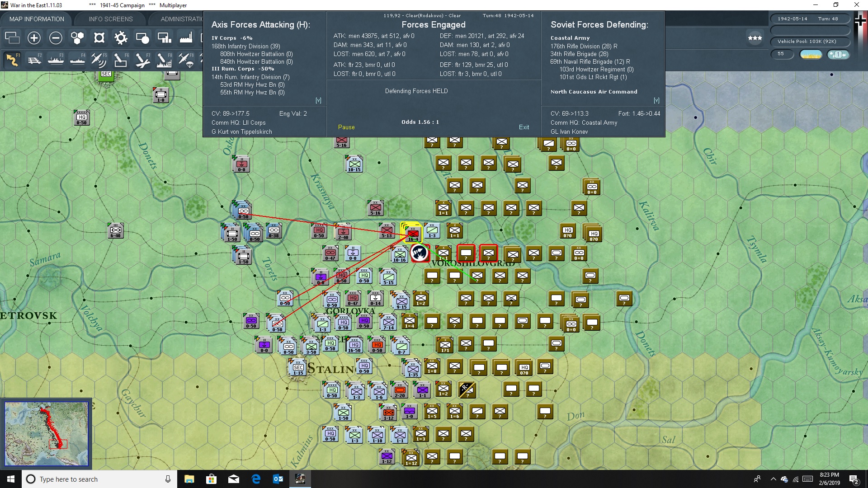Zoom in on the map
Image resolution: width=868 pixels, height=488 pixels.
[x=33, y=38]
